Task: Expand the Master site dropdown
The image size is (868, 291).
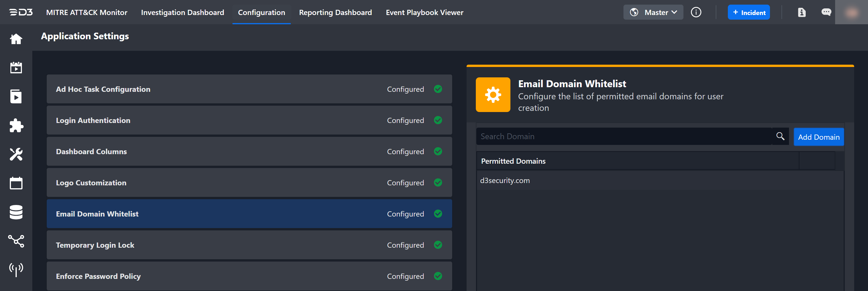Action: (x=653, y=12)
